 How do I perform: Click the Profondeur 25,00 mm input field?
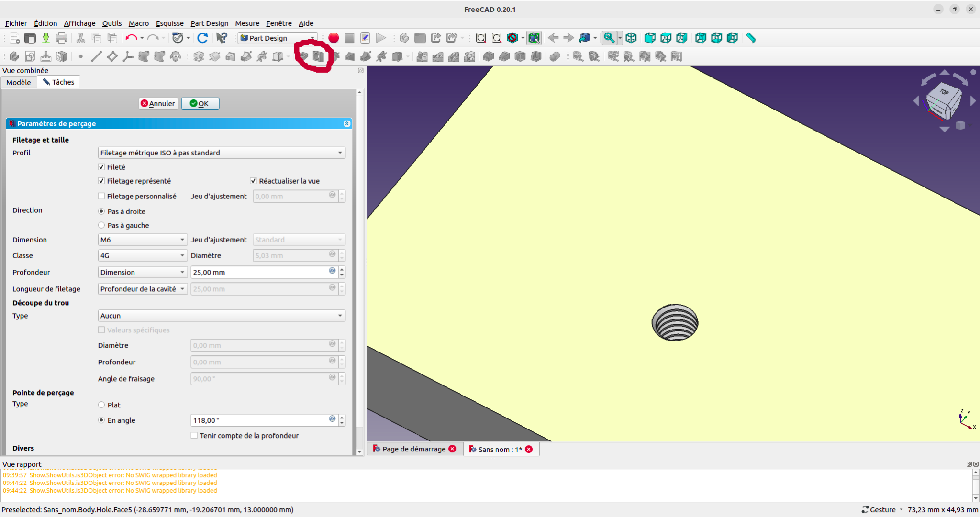coord(258,272)
